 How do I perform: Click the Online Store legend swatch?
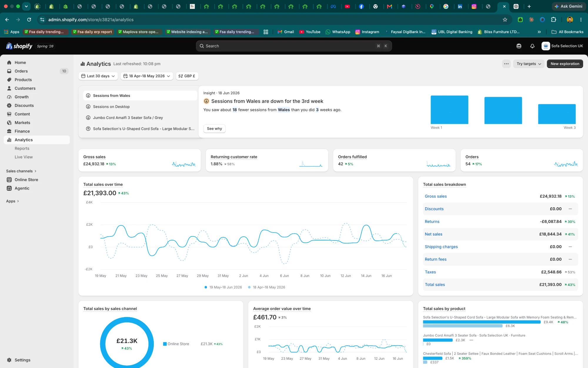tap(165, 344)
